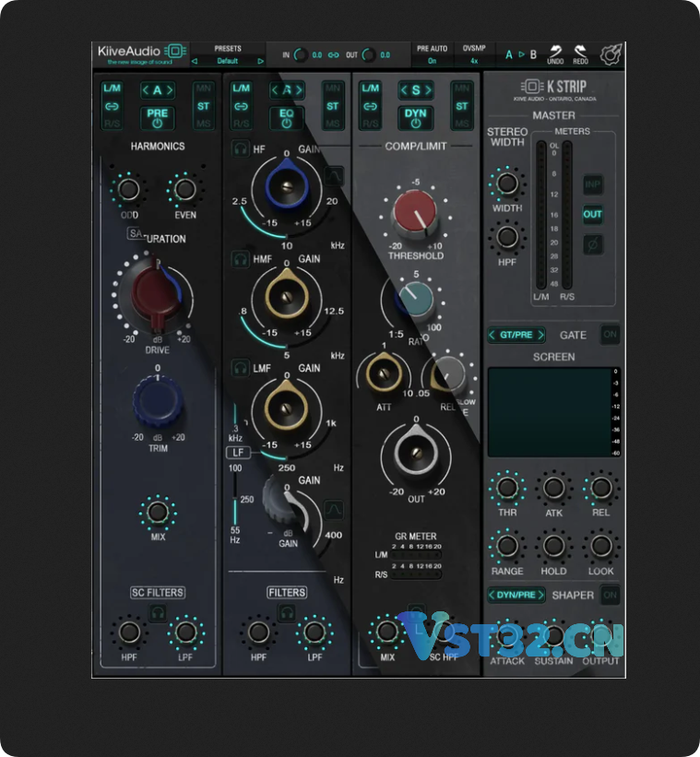
Task: Toggle the LF band bell shape icon
Action: coord(334,509)
